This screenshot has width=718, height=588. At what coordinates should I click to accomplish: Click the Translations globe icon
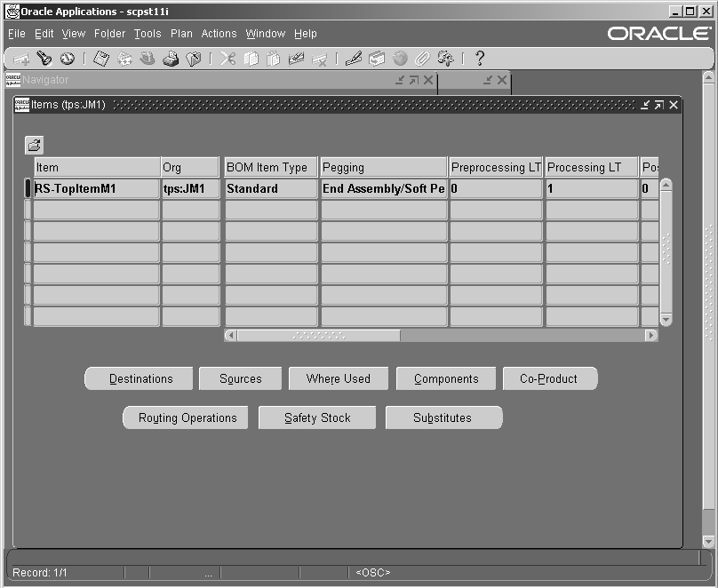pyautogui.click(x=400, y=59)
